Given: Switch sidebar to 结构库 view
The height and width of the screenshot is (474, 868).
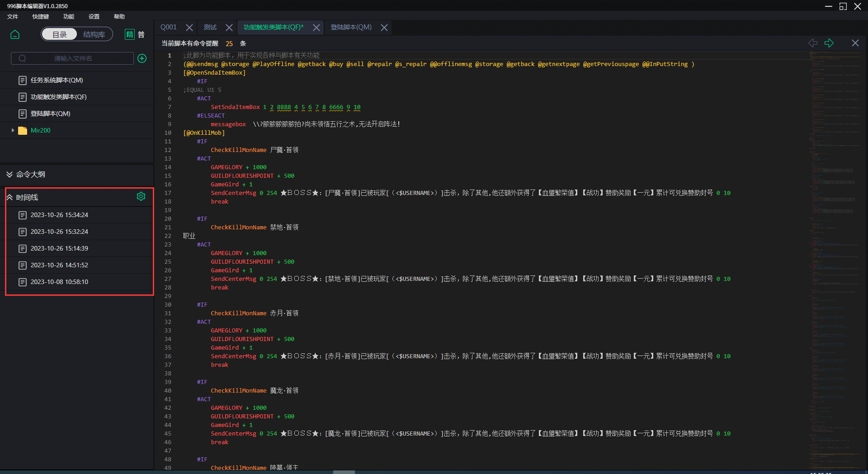Looking at the screenshot, I should tap(94, 34).
